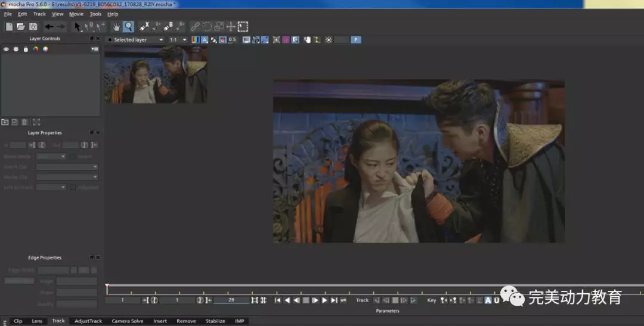
Task: Open the Tools menu
Action: (x=95, y=14)
